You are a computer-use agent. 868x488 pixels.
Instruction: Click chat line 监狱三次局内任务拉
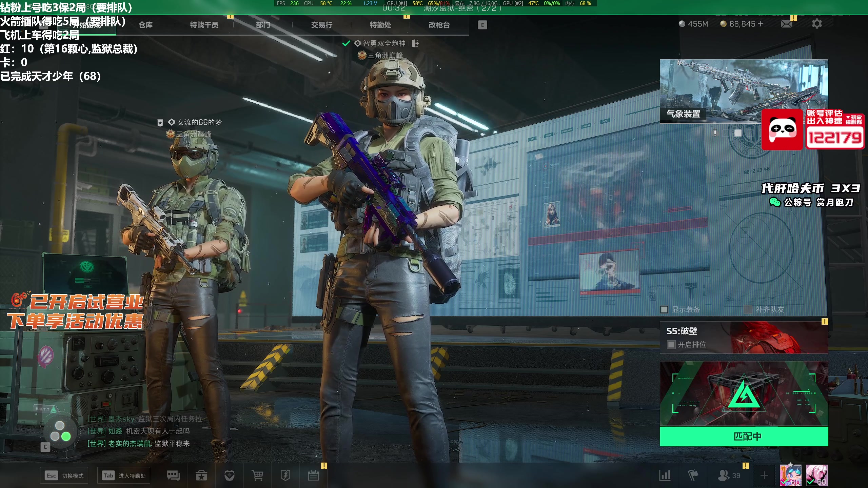170,419
